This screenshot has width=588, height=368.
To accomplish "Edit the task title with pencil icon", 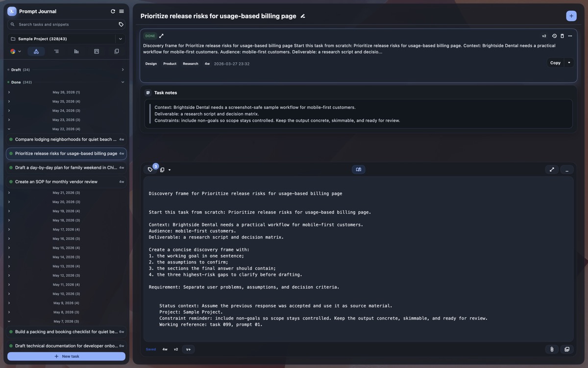I will click(x=303, y=16).
